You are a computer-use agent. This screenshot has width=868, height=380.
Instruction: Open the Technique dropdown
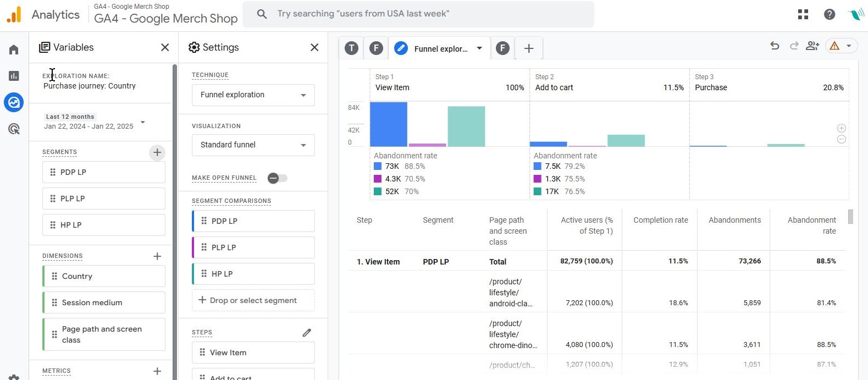(253, 95)
